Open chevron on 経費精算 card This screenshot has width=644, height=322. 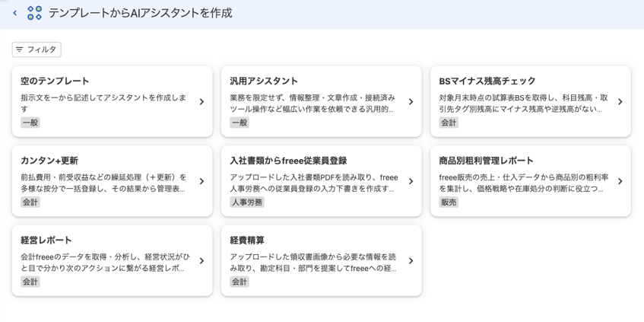coord(411,261)
